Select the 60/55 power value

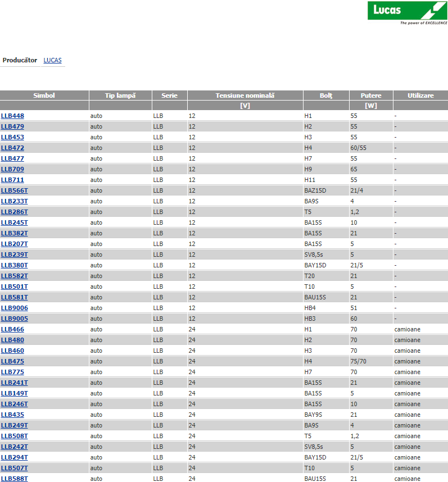358,148
